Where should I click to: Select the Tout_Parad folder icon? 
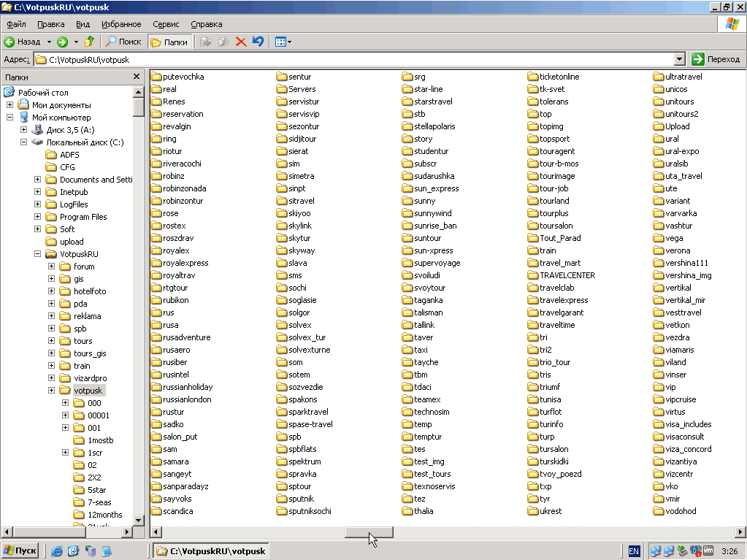click(533, 238)
